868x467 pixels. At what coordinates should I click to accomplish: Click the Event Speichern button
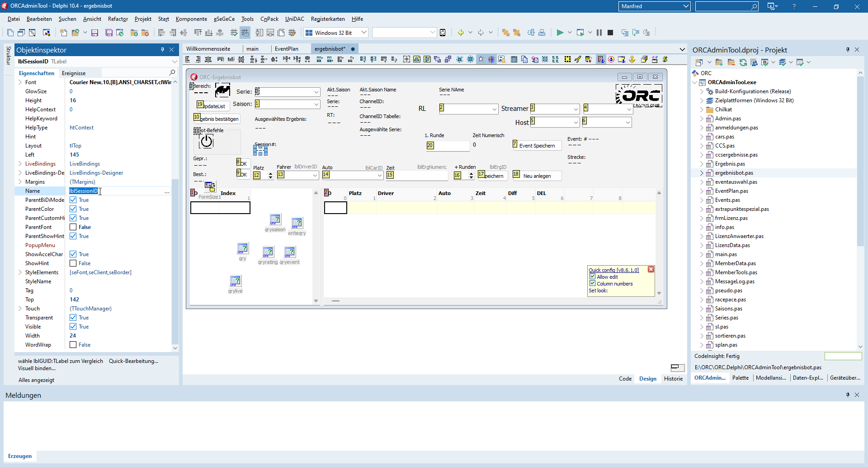[537, 146]
